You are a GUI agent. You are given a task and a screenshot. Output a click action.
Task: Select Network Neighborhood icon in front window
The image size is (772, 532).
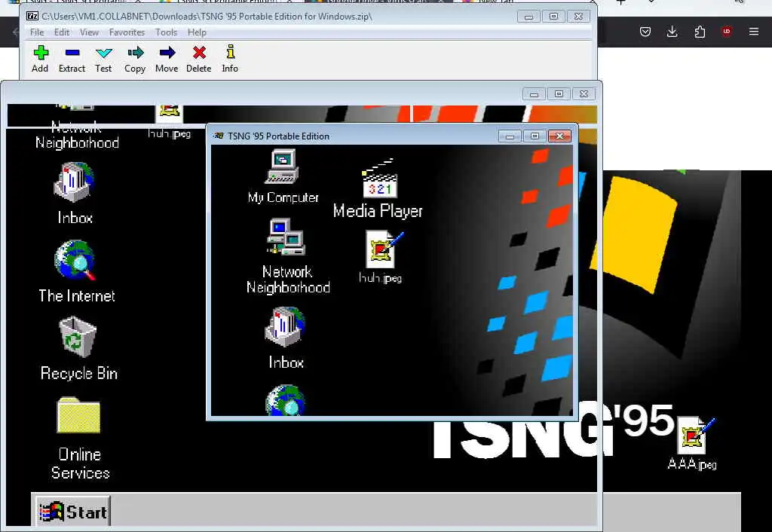[x=286, y=237]
